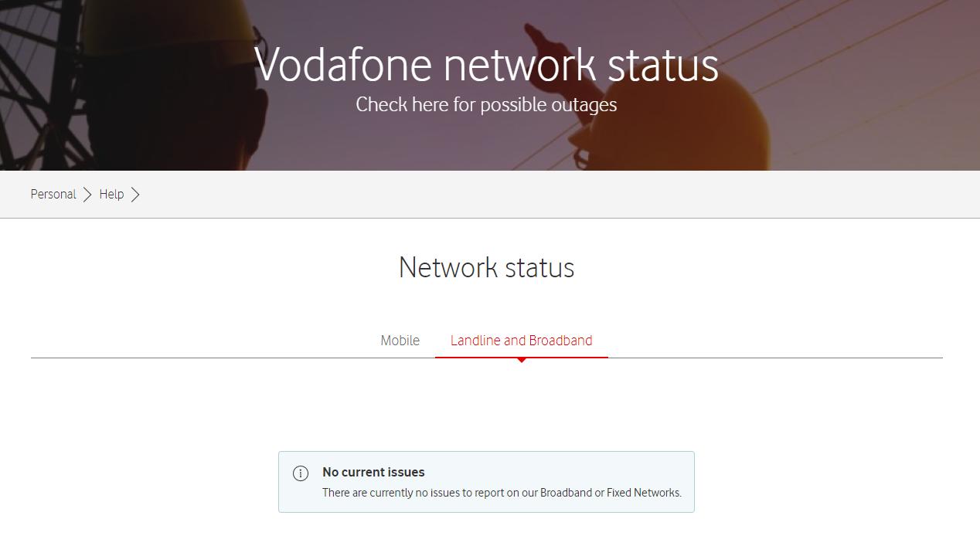Click the chevron arrow after Personal

[87, 195]
